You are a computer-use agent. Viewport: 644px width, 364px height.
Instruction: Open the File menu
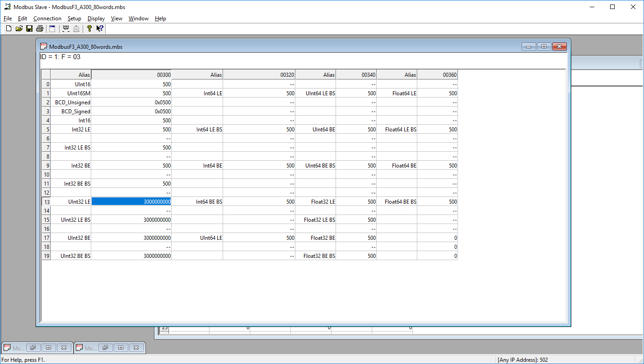pos(8,19)
